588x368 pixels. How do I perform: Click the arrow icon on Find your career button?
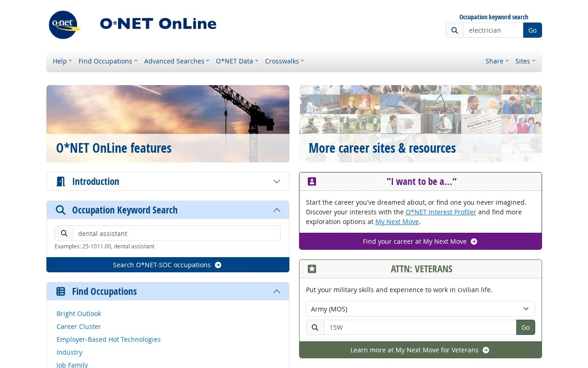474,241
